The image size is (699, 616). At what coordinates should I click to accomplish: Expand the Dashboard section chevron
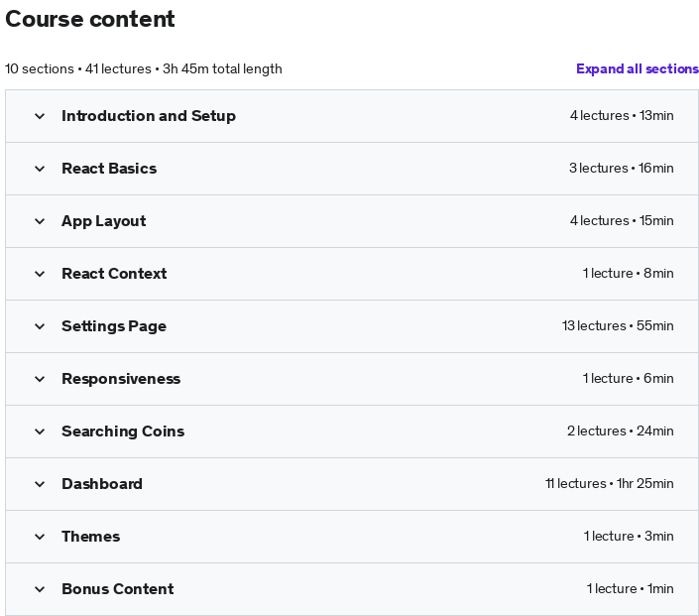click(x=40, y=484)
